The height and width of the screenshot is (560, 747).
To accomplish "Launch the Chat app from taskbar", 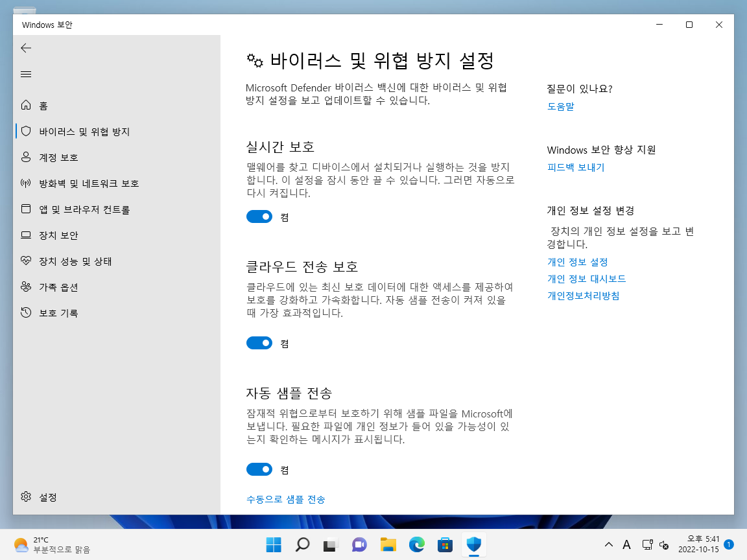I will (x=359, y=544).
